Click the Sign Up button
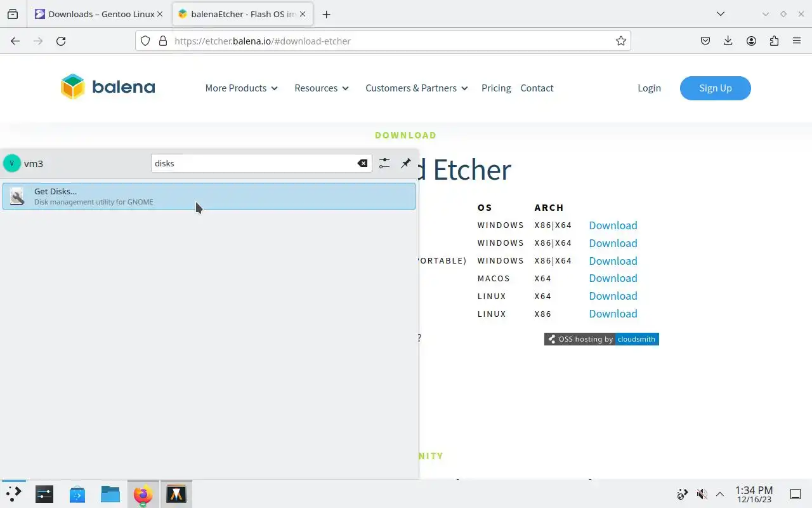 (x=716, y=88)
